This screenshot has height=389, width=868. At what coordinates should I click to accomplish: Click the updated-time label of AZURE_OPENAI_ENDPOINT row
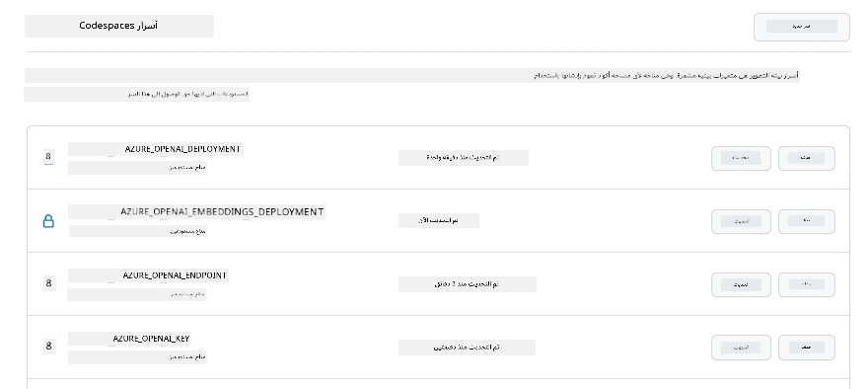tap(467, 284)
